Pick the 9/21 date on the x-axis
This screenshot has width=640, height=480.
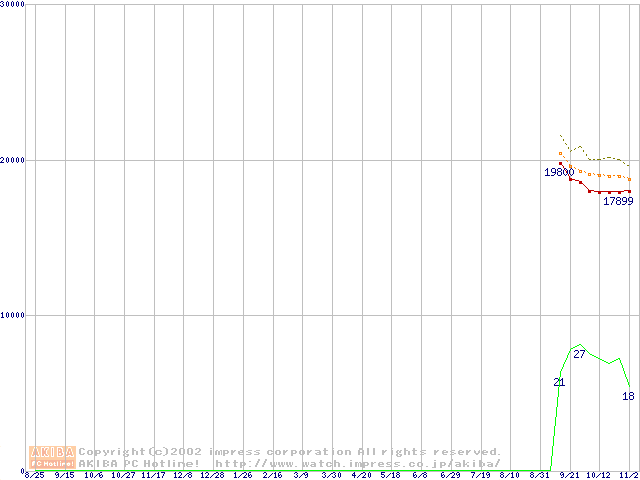pyautogui.click(x=569, y=475)
